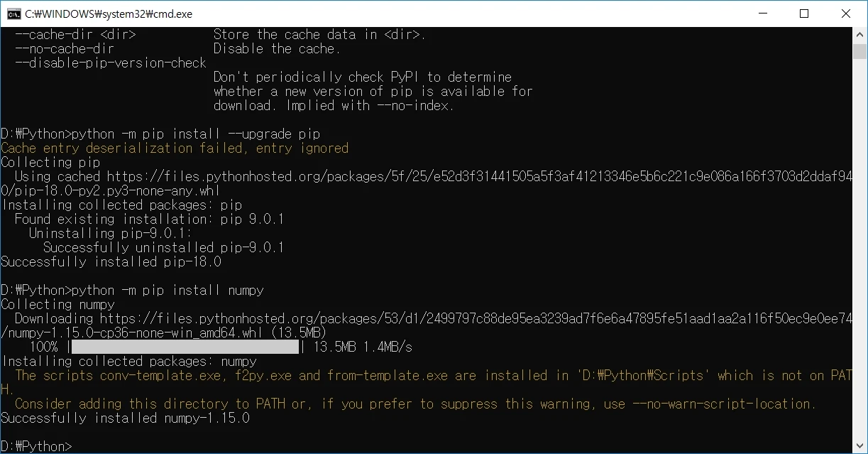868x454 pixels.
Task: Close the command prompt window
Action: point(845,13)
